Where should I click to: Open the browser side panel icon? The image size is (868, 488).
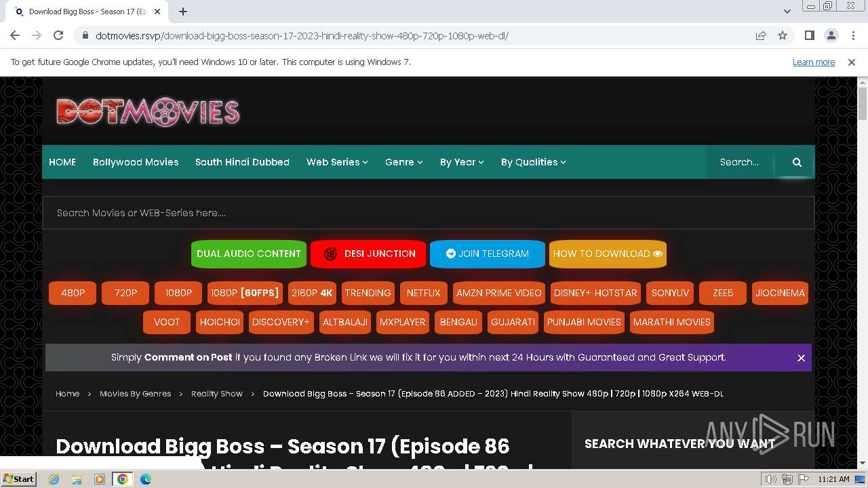810,35
